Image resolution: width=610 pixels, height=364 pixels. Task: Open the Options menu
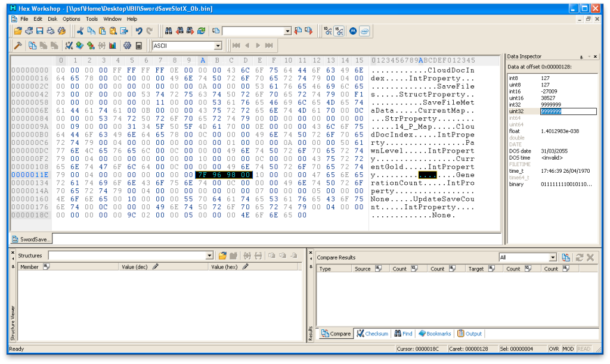(71, 18)
